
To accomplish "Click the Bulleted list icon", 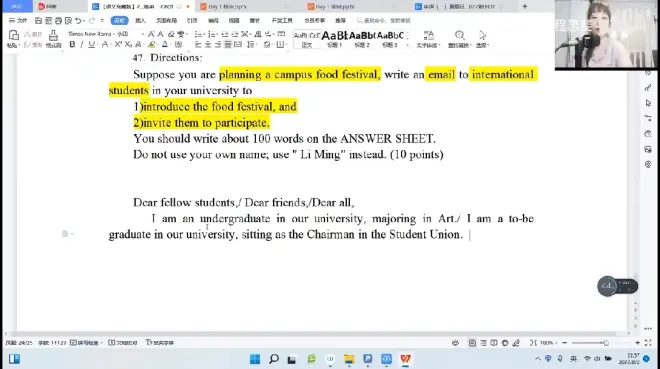I will (x=198, y=34).
